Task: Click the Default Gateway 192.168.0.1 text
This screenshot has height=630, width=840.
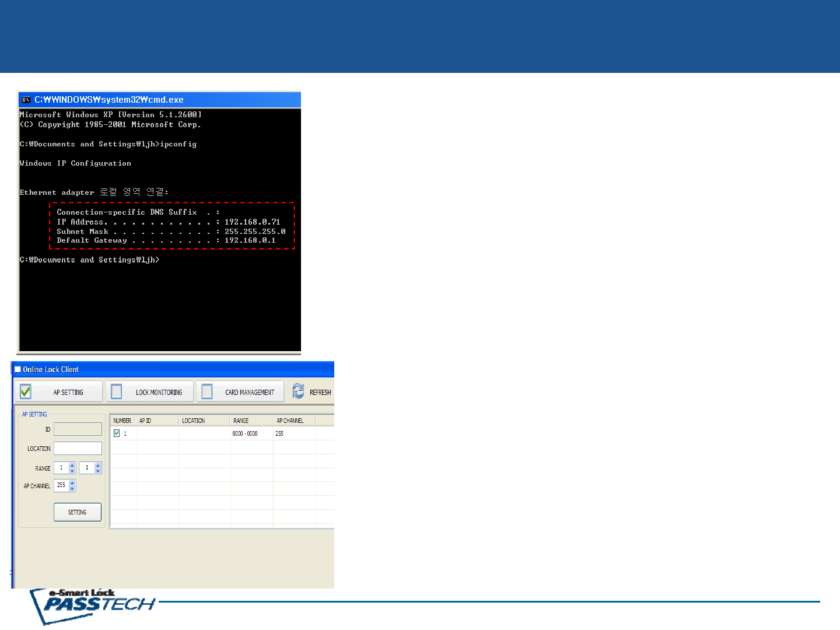Action: tap(166, 240)
